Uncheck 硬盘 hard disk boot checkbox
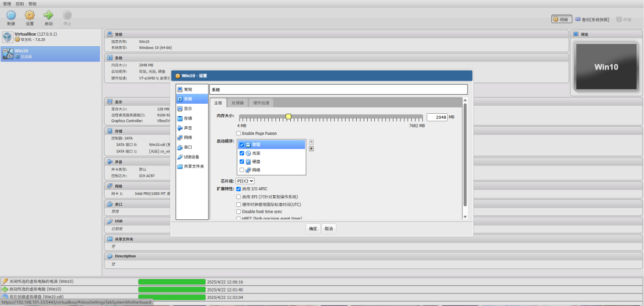This screenshot has width=644, height=306. pos(242,162)
